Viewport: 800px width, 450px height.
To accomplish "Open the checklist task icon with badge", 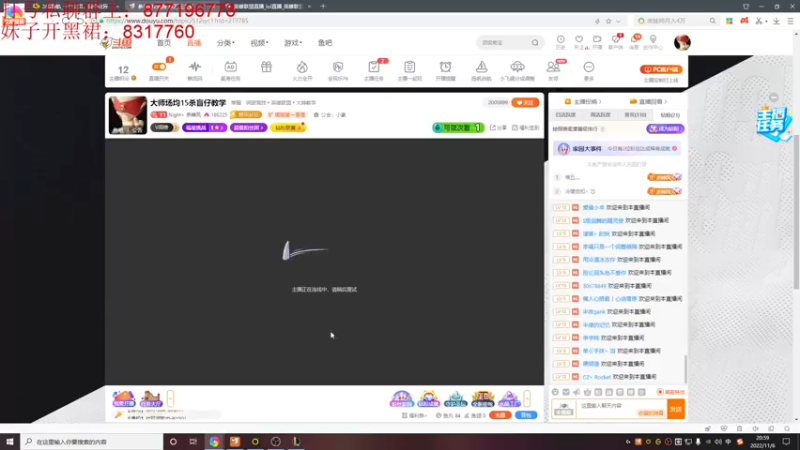I will pyautogui.click(x=374, y=67).
